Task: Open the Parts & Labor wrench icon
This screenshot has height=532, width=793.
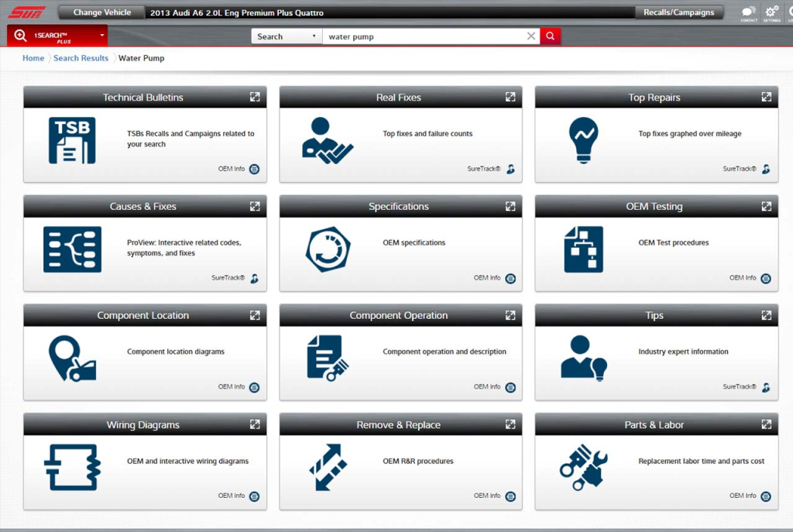Action: coord(583,468)
